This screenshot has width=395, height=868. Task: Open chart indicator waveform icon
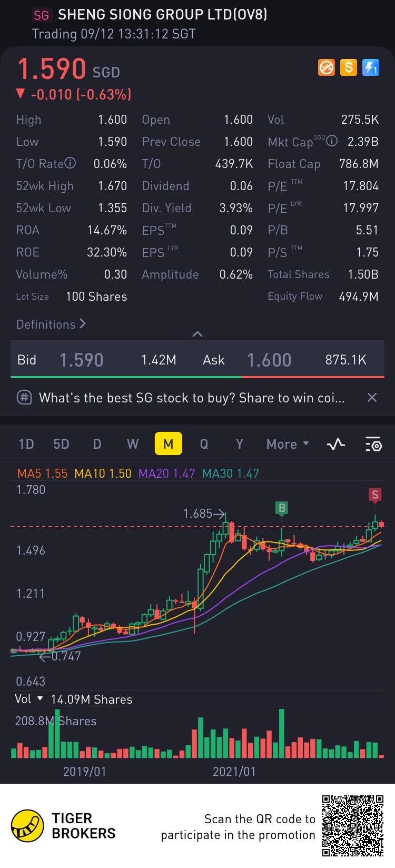pos(336,444)
